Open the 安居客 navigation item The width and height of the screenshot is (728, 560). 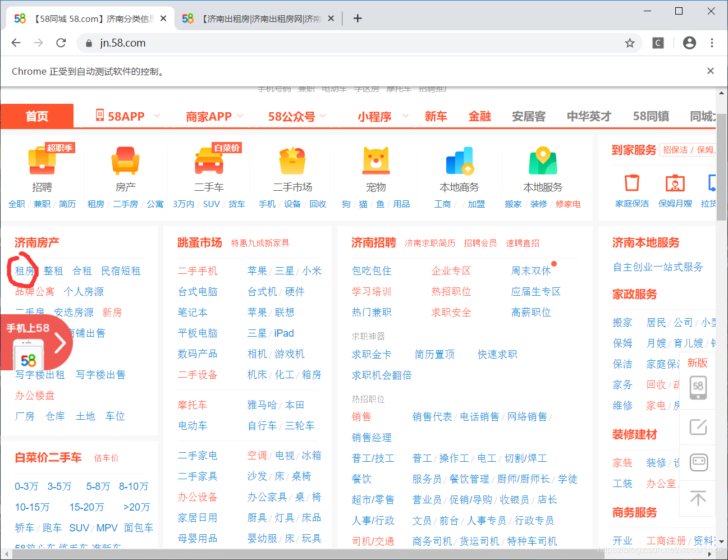point(529,116)
